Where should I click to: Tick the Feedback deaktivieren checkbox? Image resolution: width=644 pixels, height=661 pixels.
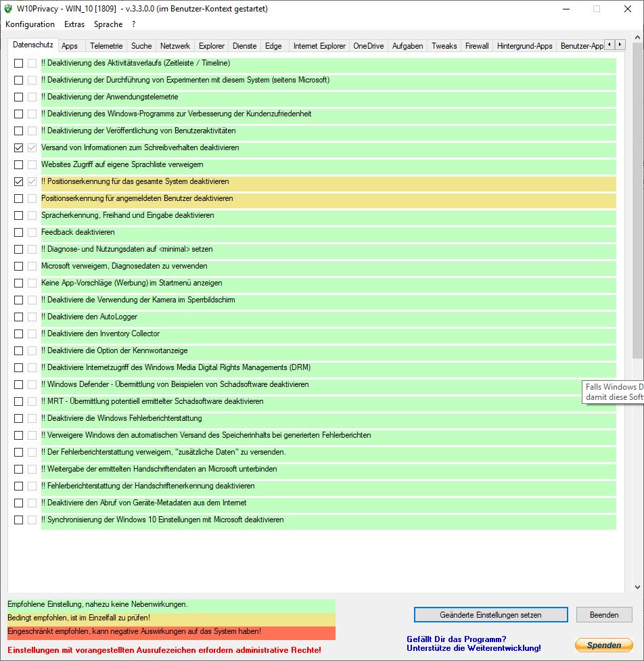(x=18, y=232)
